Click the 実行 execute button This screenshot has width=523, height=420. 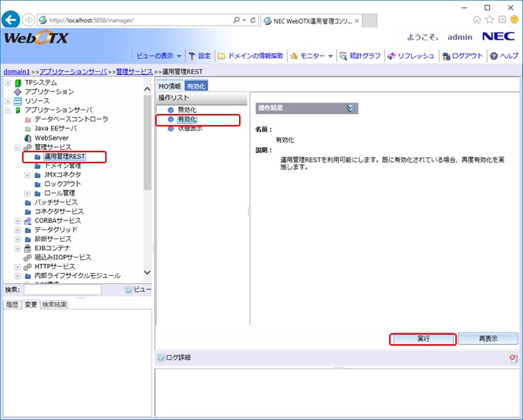[x=422, y=339]
